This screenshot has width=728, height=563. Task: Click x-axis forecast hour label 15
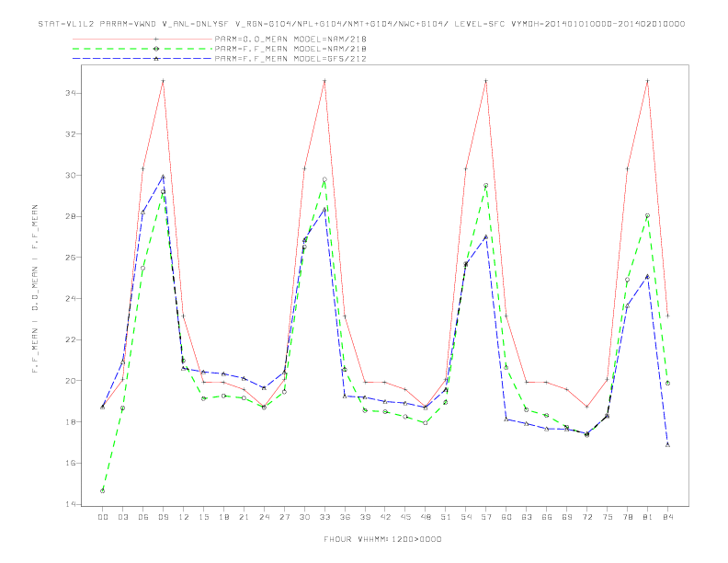[x=203, y=517]
